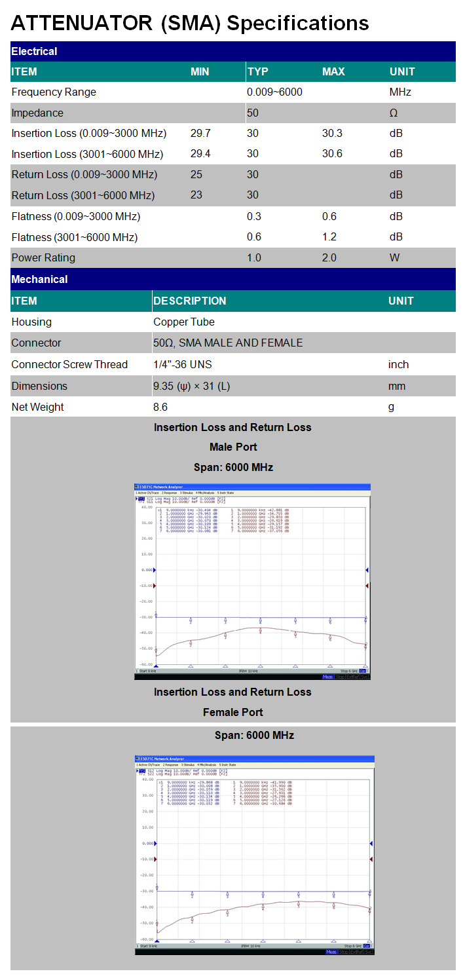The image size is (463, 980).
Task: Click Meas status button in Male Port analyzer
Action: [x=327, y=677]
